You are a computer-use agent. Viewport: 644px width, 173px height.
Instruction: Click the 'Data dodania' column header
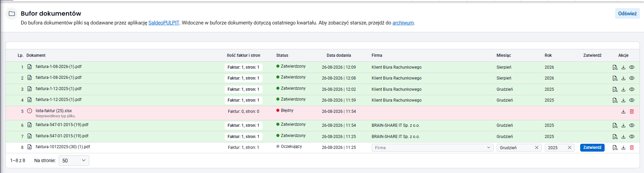[339, 55]
